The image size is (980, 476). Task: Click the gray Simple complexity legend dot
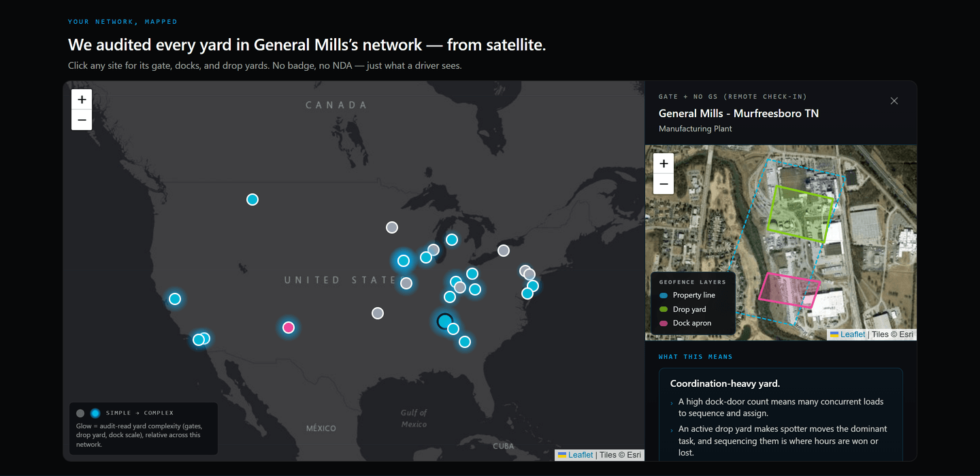[x=80, y=413]
